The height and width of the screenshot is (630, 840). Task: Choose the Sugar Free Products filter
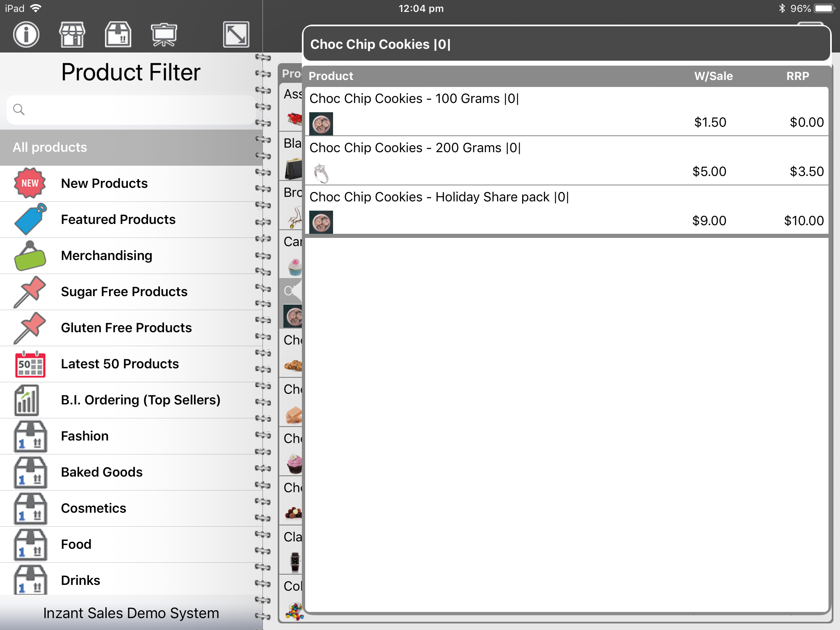click(x=124, y=292)
